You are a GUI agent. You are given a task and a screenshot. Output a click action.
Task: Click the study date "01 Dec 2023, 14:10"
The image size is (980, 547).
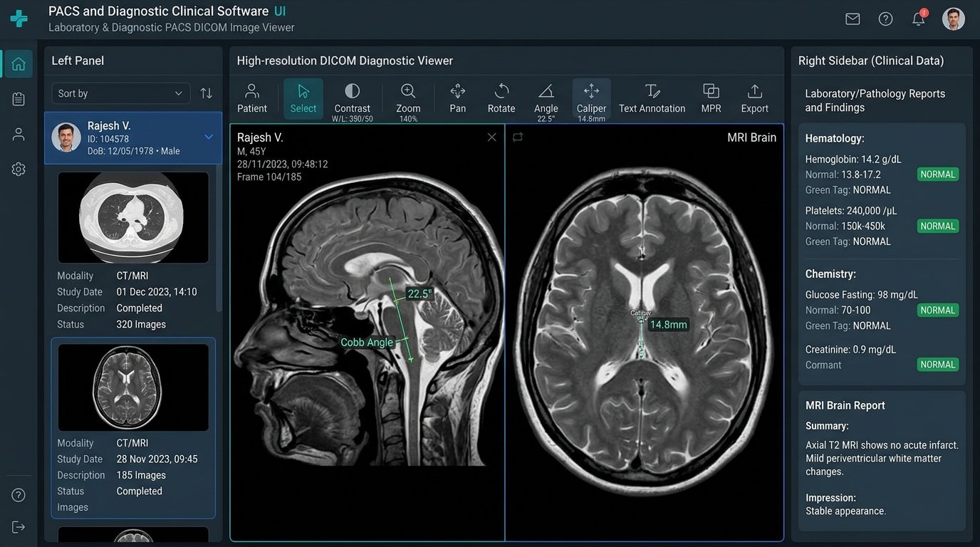click(157, 292)
